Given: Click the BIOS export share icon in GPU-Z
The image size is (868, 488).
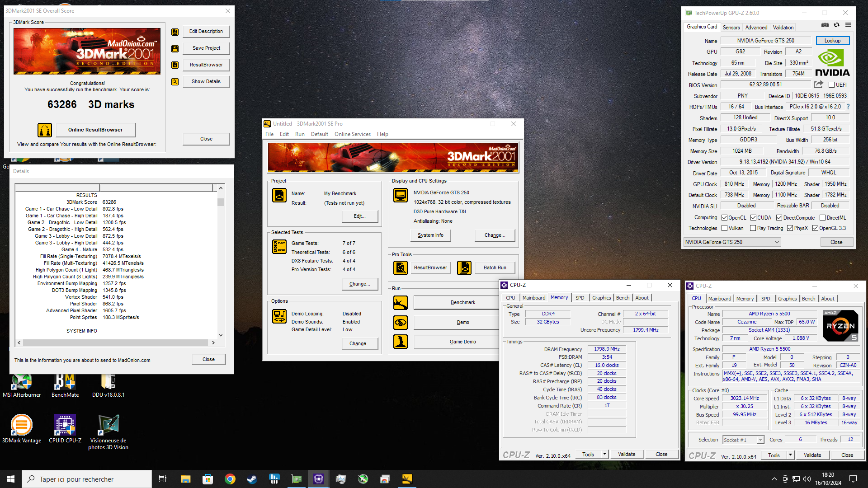Looking at the screenshot, I should 818,84.
